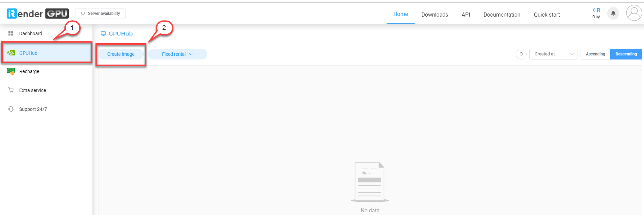The image size is (644, 215).
Task: Switch to the Downloads tab
Action: [435, 15]
